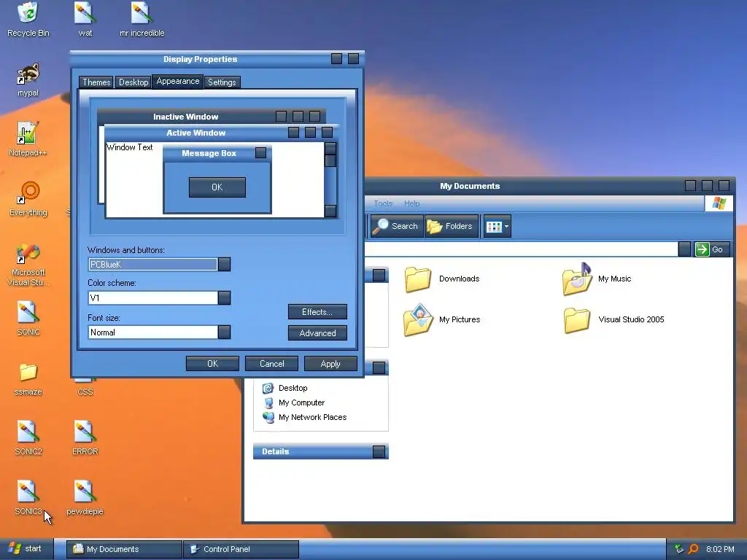Click OK in Display Properties dialog
This screenshot has height=560, width=747.
click(x=212, y=364)
